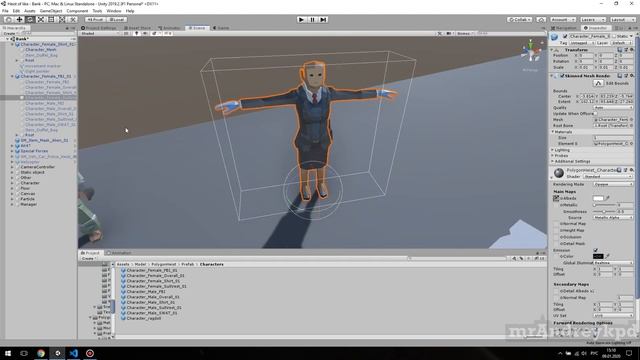Open the Shader dropdown
The height and width of the screenshot is (360, 640).
608,177
